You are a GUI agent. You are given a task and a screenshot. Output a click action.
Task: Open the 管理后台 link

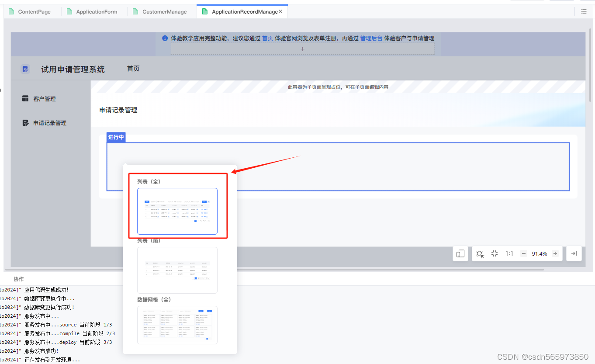click(371, 38)
